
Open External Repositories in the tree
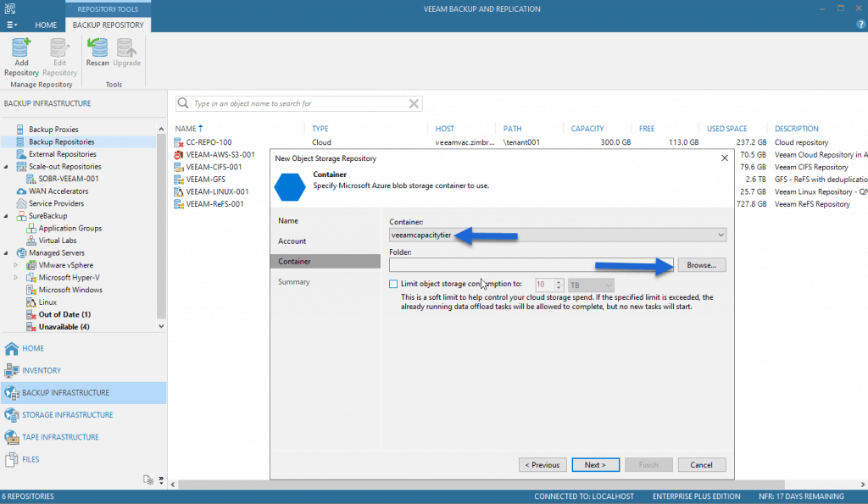[63, 154]
